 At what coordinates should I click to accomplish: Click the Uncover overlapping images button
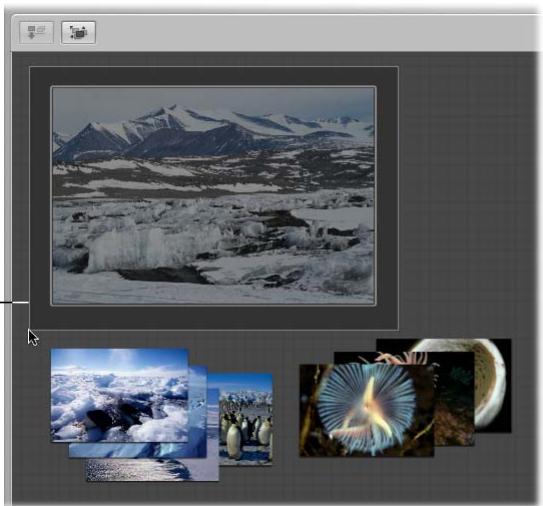pyautogui.click(x=78, y=33)
